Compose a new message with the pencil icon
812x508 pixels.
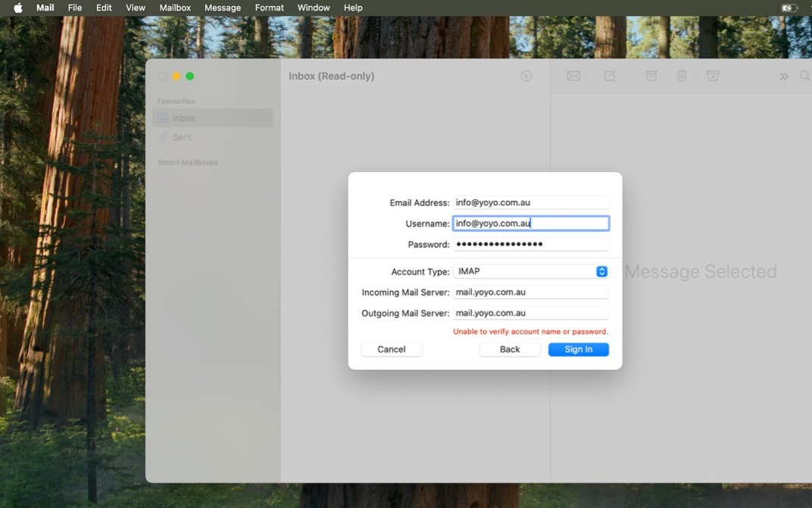[610, 76]
